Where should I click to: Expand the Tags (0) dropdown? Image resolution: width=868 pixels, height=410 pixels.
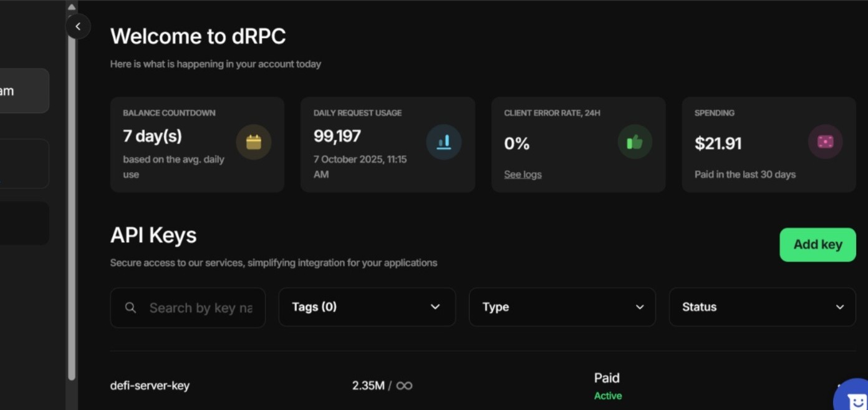coord(367,307)
